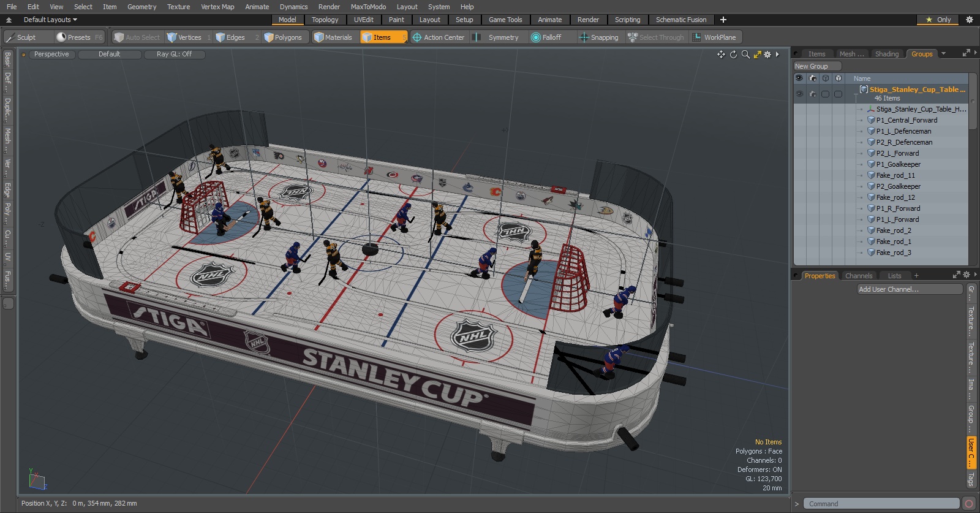
Task: Add new properties tab with plus
Action: click(918, 276)
